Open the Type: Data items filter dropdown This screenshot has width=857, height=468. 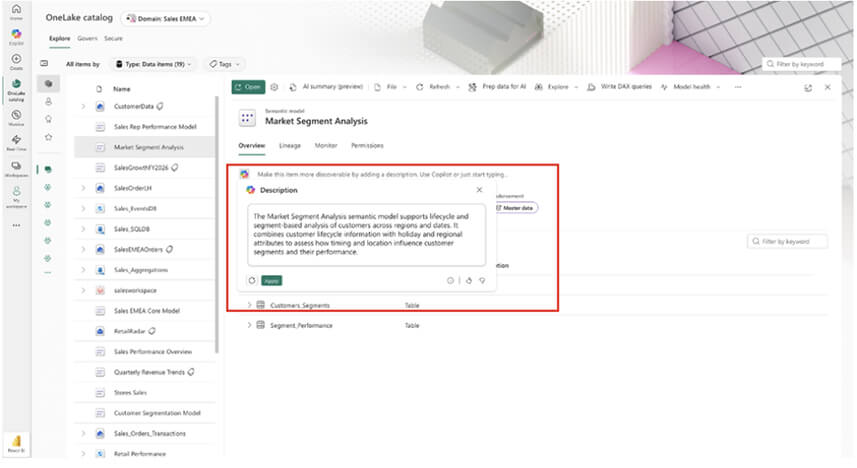pos(153,64)
